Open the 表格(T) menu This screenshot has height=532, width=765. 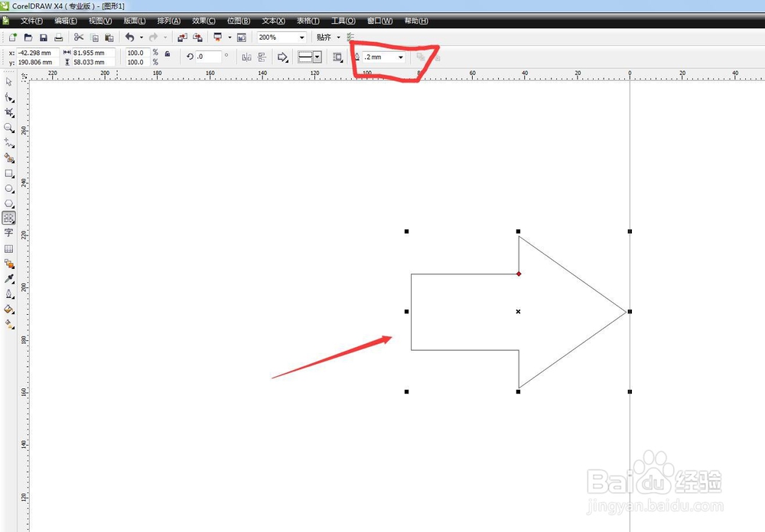pos(308,21)
